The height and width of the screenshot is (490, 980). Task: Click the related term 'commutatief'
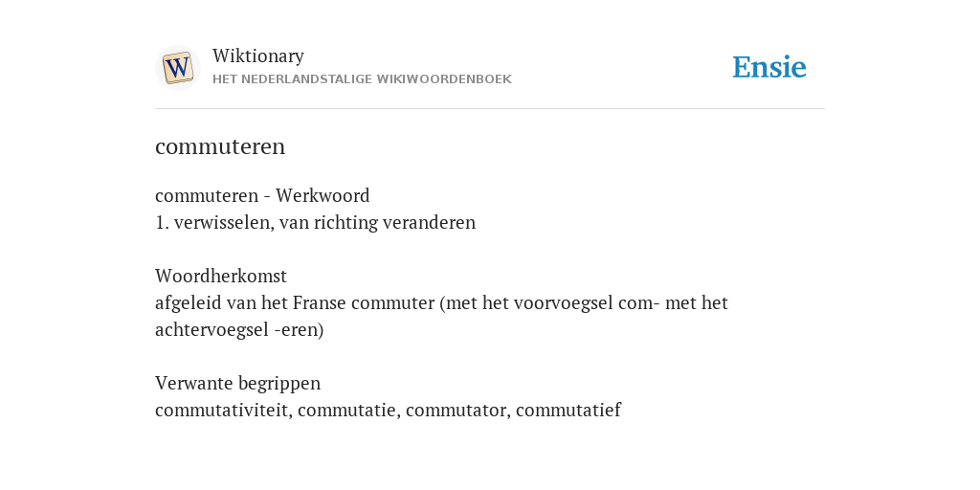click(568, 411)
